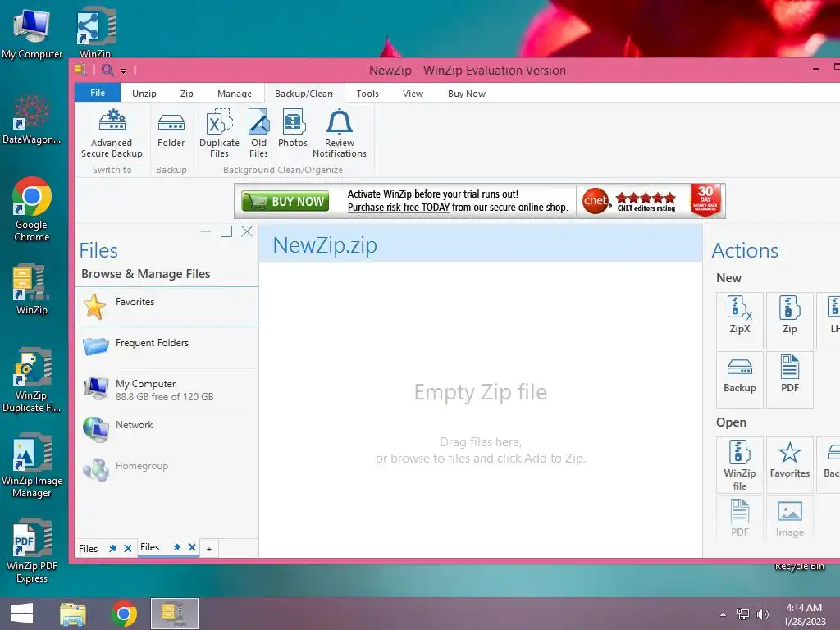Pin the first Files tab

tap(112, 549)
